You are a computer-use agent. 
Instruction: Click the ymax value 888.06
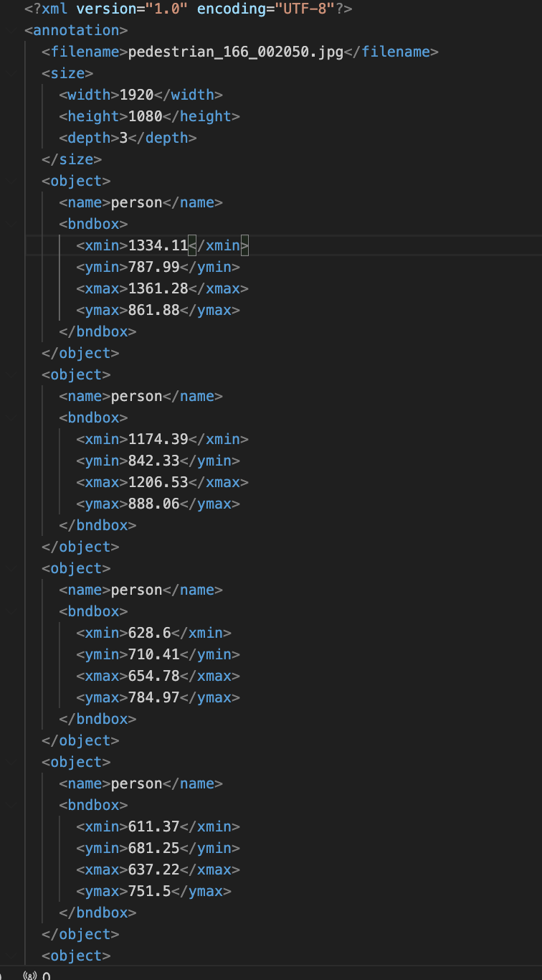[x=153, y=504]
